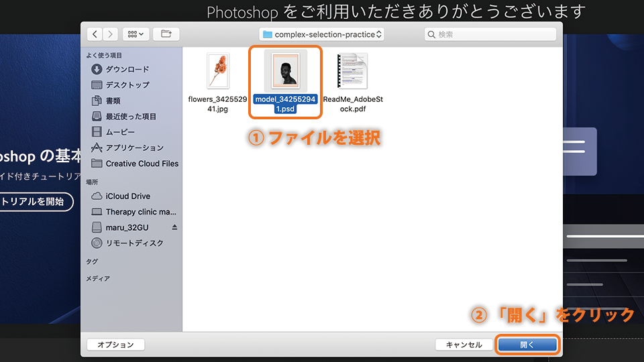
Task: Click the メディア sidebar heading
Action: (x=98, y=279)
